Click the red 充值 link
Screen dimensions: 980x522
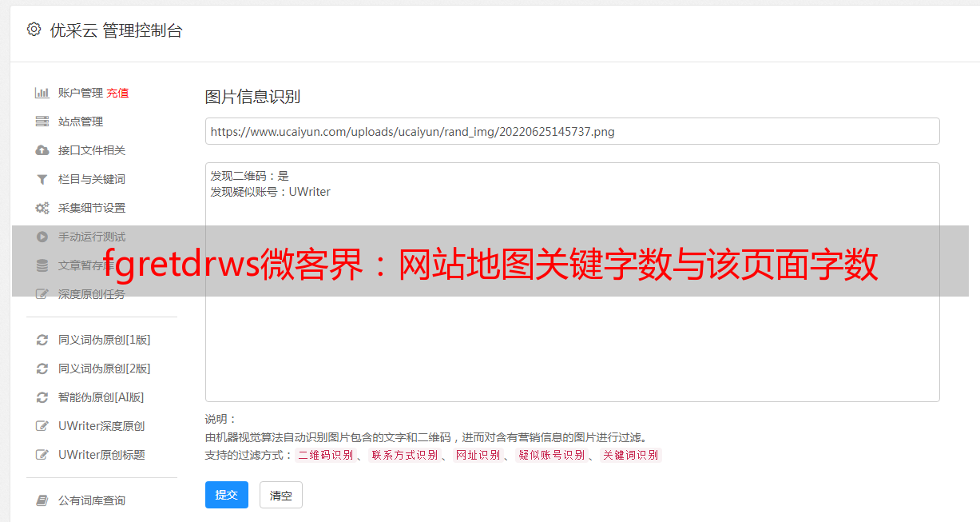[x=117, y=93]
